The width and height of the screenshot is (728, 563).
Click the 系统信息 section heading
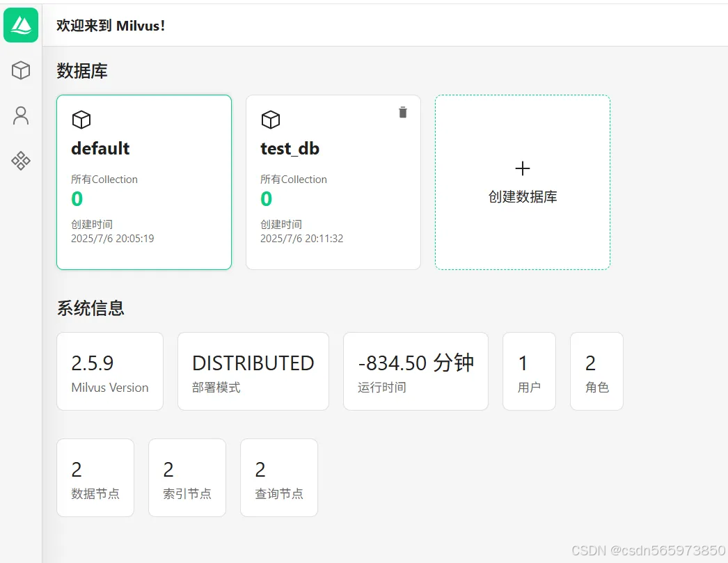click(90, 308)
